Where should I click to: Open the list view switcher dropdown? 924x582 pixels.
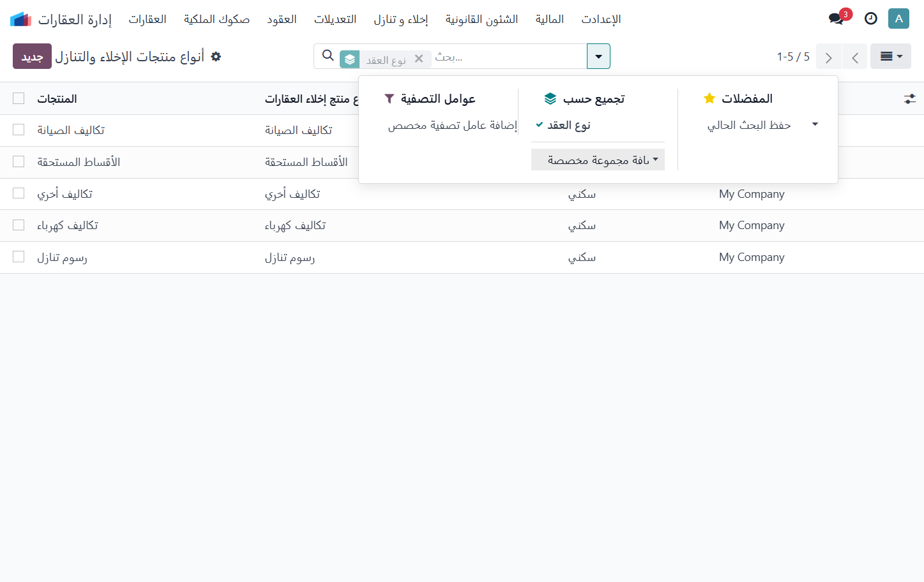891,56
